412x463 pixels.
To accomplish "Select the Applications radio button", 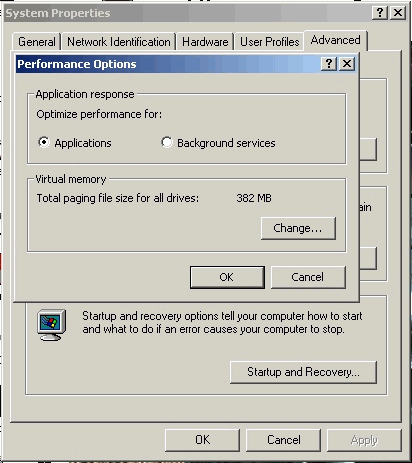I will [44, 142].
